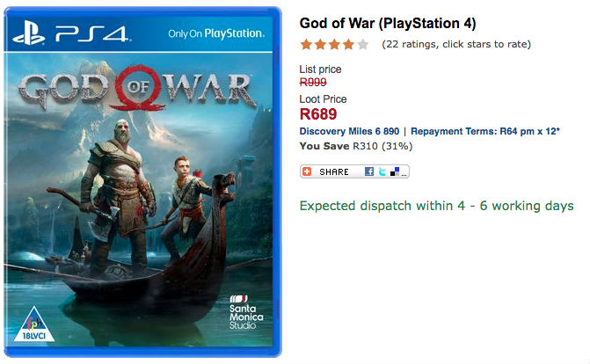The height and width of the screenshot is (364, 590).
Task: Click the fifth grey rating star
Action: [363, 44]
